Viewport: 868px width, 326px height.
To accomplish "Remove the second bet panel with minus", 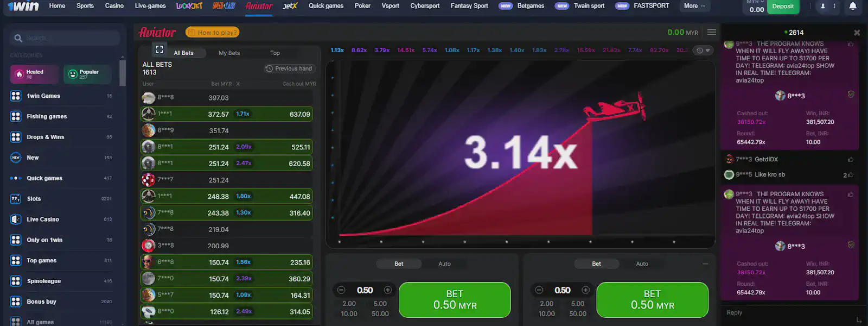I will [x=705, y=264].
